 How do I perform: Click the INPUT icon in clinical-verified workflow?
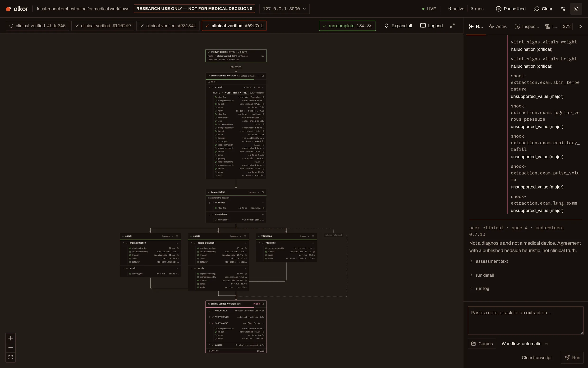click(x=209, y=82)
